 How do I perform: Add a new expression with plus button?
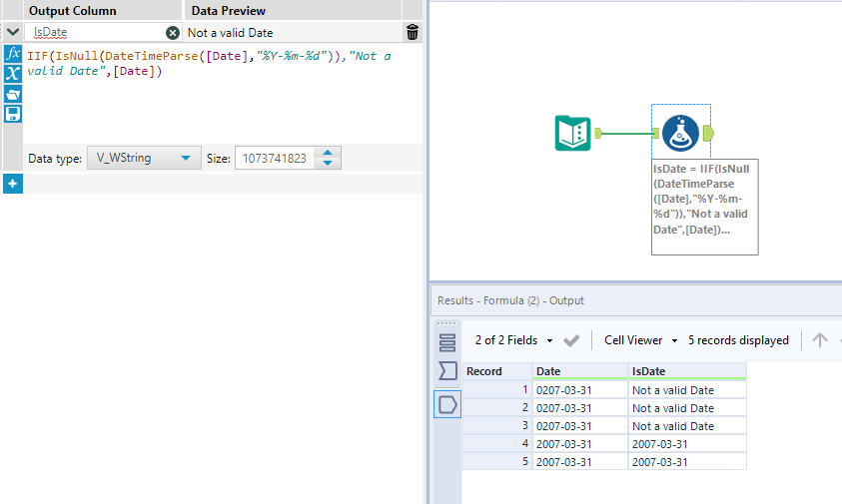point(13,184)
